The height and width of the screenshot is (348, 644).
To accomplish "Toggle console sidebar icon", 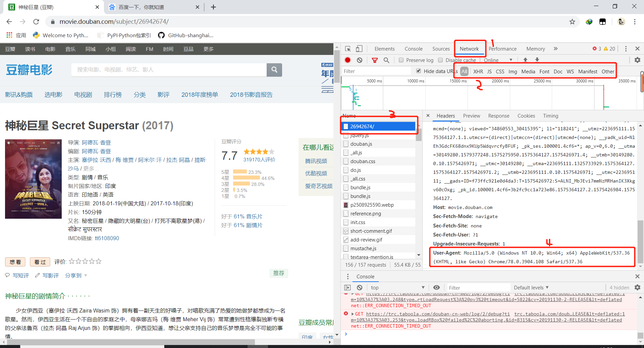I will click(x=347, y=287).
